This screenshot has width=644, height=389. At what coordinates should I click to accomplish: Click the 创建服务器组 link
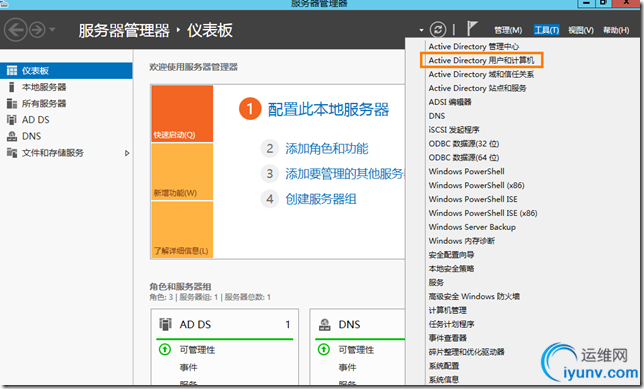click(321, 199)
